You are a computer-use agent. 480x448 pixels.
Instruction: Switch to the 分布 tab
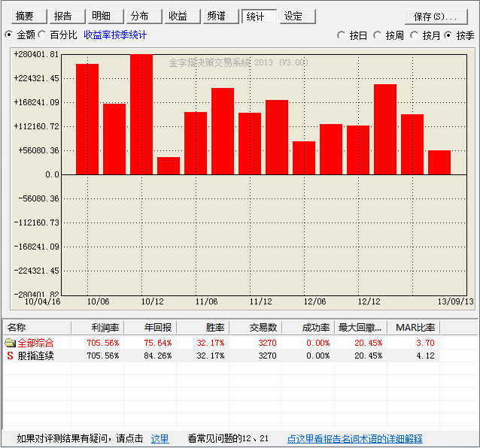pyautogui.click(x=144, y=17)
